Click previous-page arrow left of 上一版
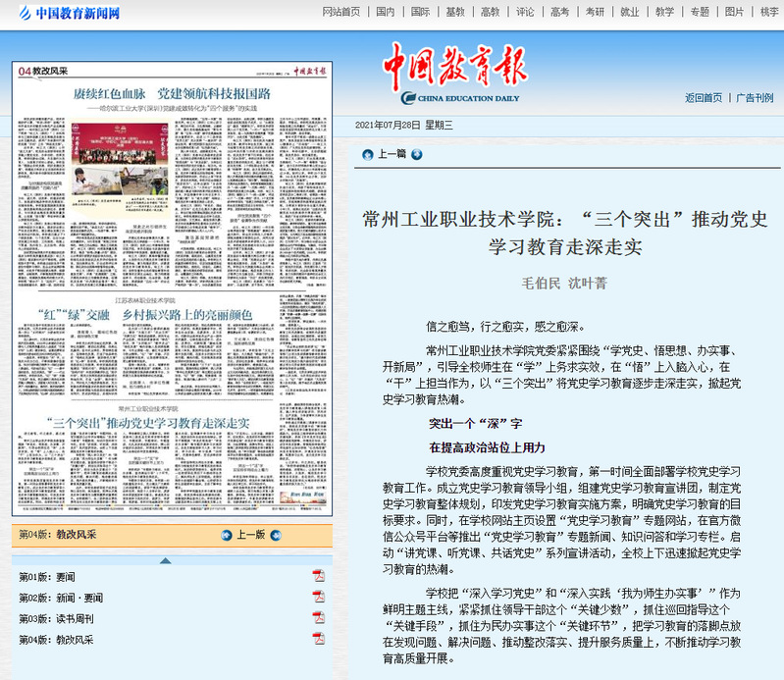784x680 pixels. click(227, 535)
